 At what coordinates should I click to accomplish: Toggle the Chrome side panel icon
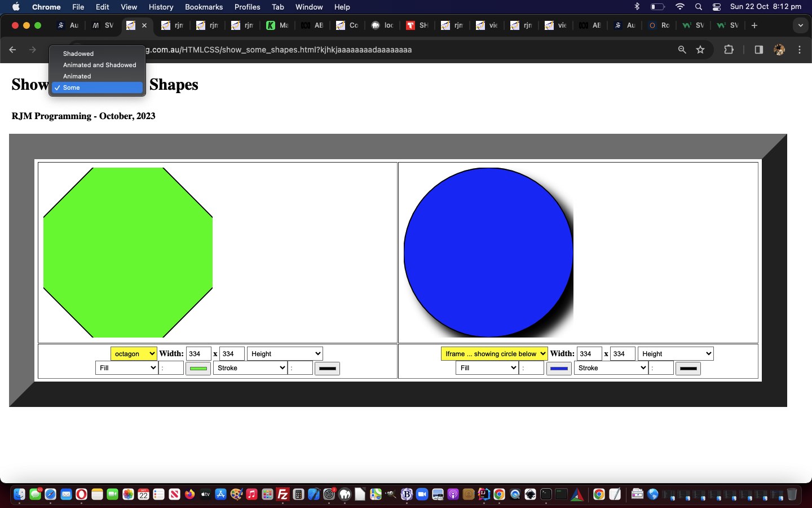tap(758, 50)
